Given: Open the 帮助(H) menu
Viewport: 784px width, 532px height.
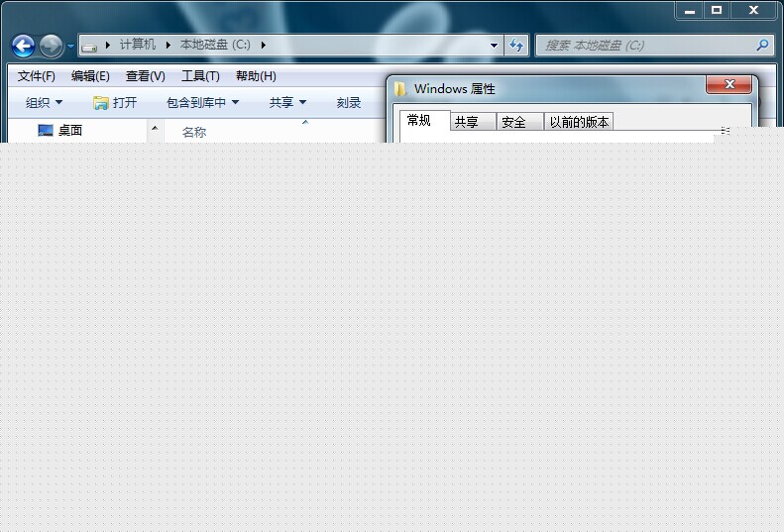Looking at the screenshot, I should point(256,76).
